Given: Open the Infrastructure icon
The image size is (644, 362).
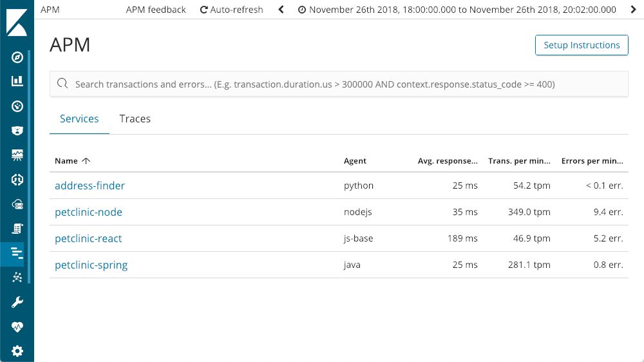Looking at the screenshot, I should coord(17,204).
